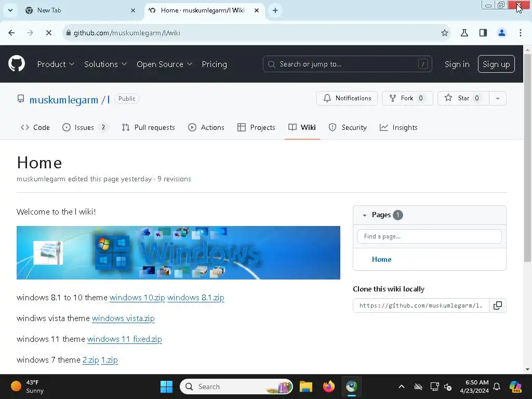Open the Insights tab
The height and width of the screenshot is (399, 532).
click(398, 127)
